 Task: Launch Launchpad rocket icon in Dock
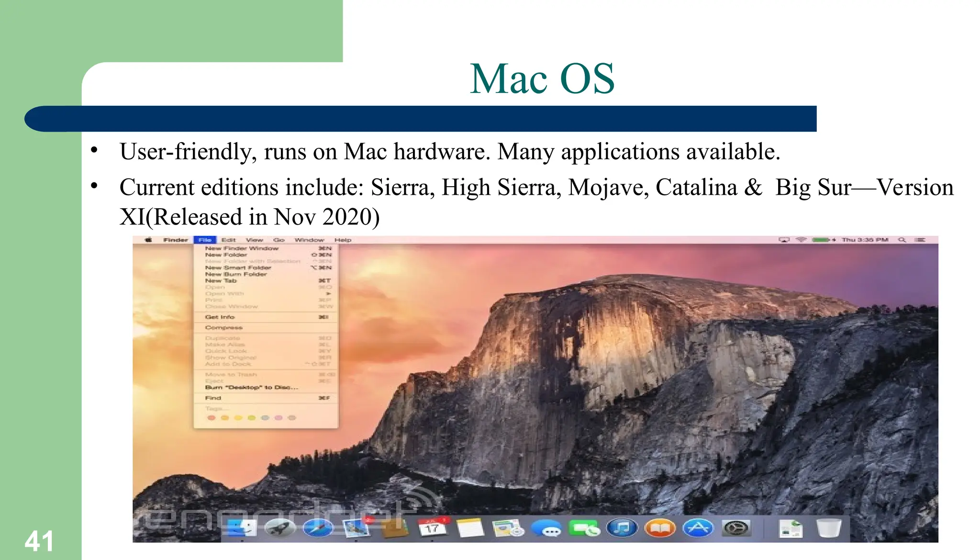[x=280, y=528]
